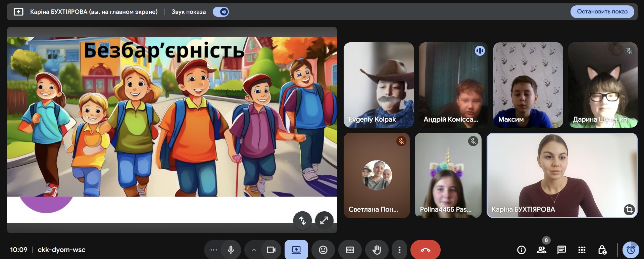Turn on closed captions
644x259 pixels.
(x=350, y=250)
